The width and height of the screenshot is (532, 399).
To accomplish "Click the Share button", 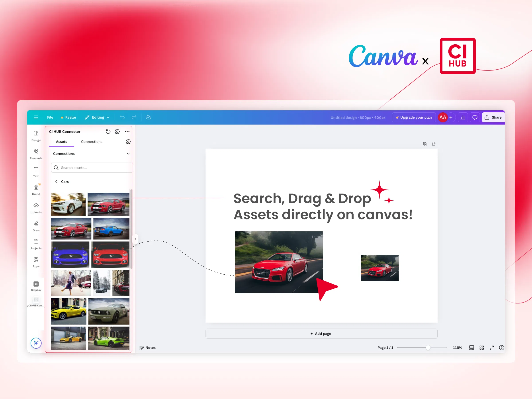I will click(x=493, y=117).
